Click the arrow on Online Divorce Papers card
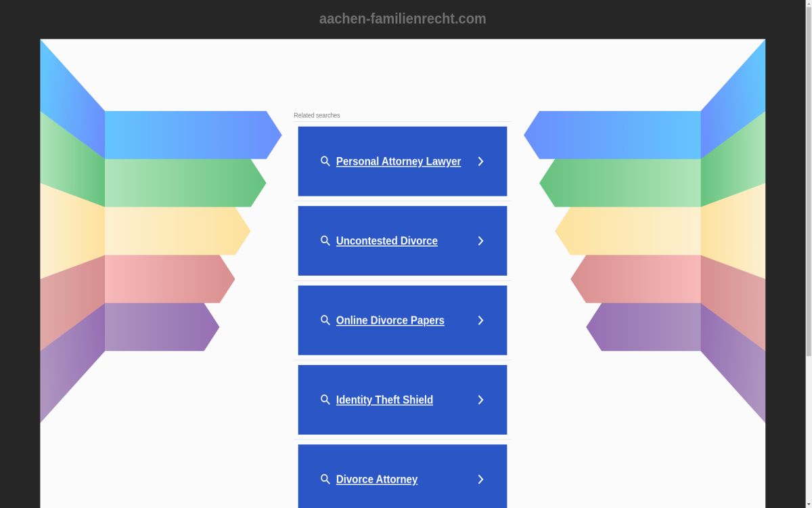 click(480, 320)
